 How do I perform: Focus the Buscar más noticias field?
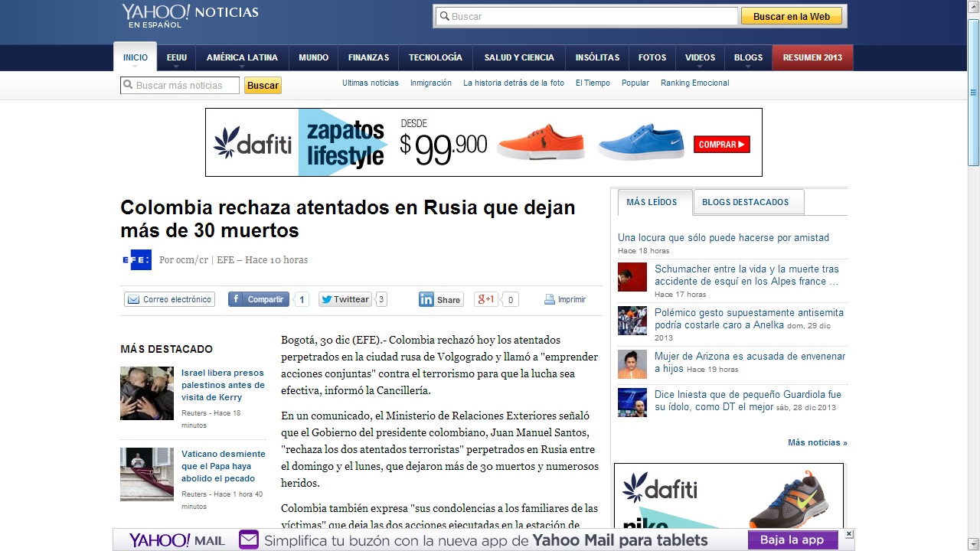[x=180, y=86]
